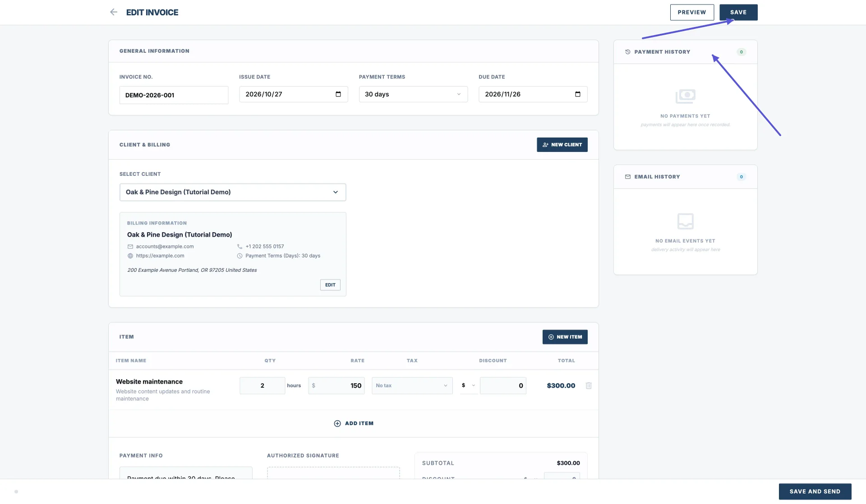Click the New Client button
Viewport: 866px width, 504px height.
[562, 145]
